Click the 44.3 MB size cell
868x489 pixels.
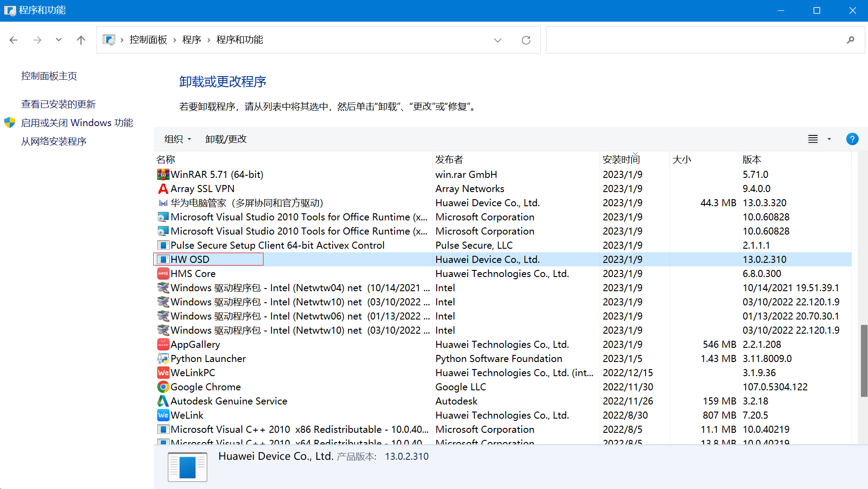[718, 203]
